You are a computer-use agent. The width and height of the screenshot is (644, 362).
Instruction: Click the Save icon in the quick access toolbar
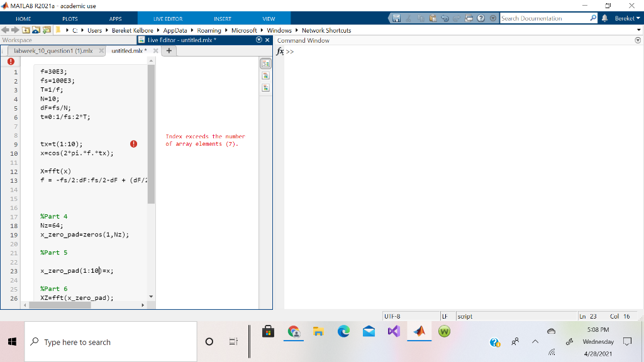(396, 19)
